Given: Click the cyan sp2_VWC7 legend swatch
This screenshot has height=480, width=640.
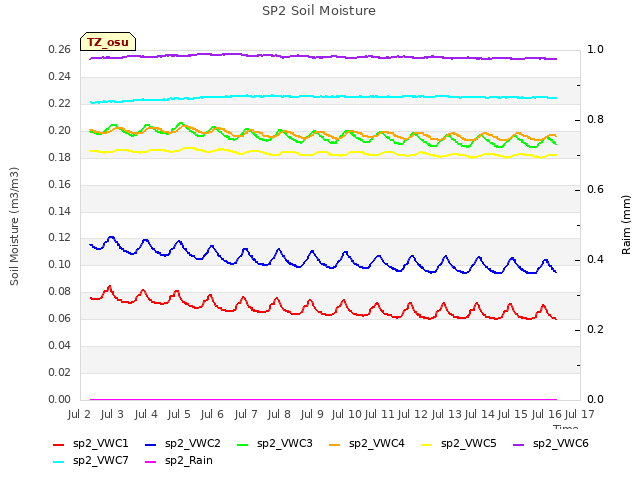Looking at the screenshot, I should [x=59, y=462].
